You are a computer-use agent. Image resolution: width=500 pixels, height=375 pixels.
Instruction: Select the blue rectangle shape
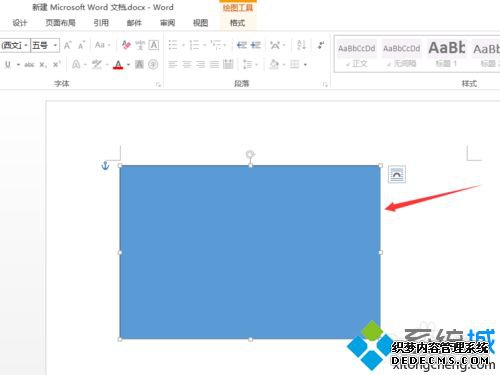(x=250, y=252)
